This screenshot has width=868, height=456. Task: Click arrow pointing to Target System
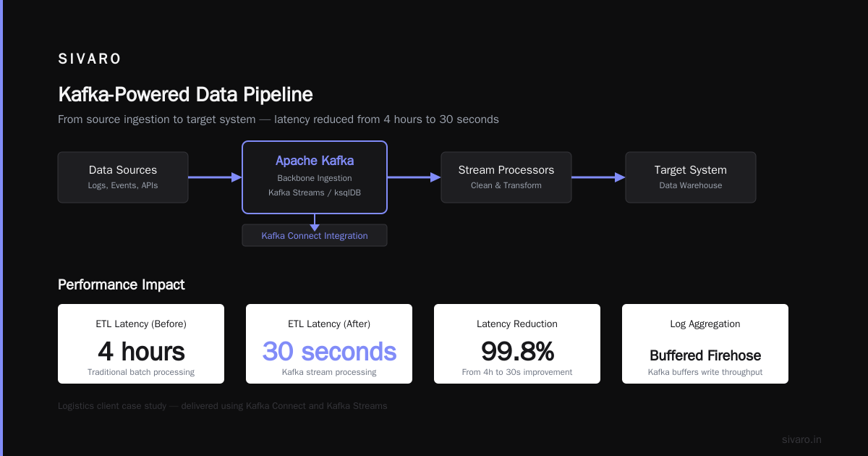point(598,177)
